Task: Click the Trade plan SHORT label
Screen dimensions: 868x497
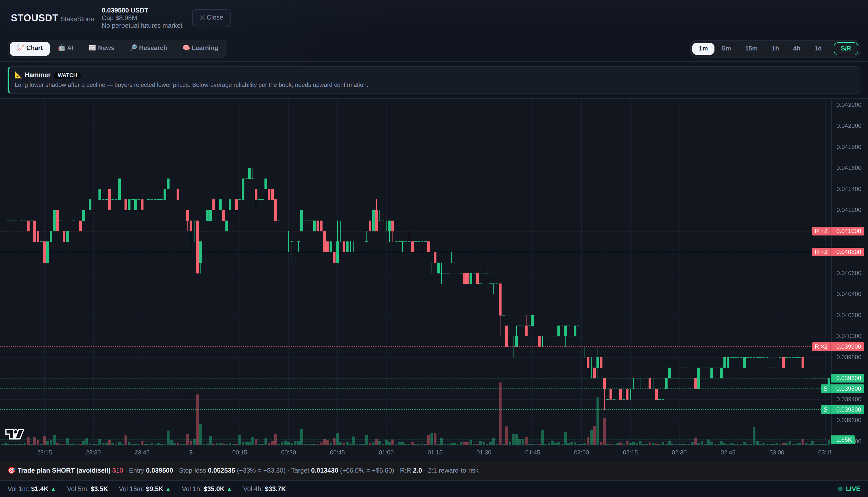Action: pyautogui.click(x=64, y=470)
